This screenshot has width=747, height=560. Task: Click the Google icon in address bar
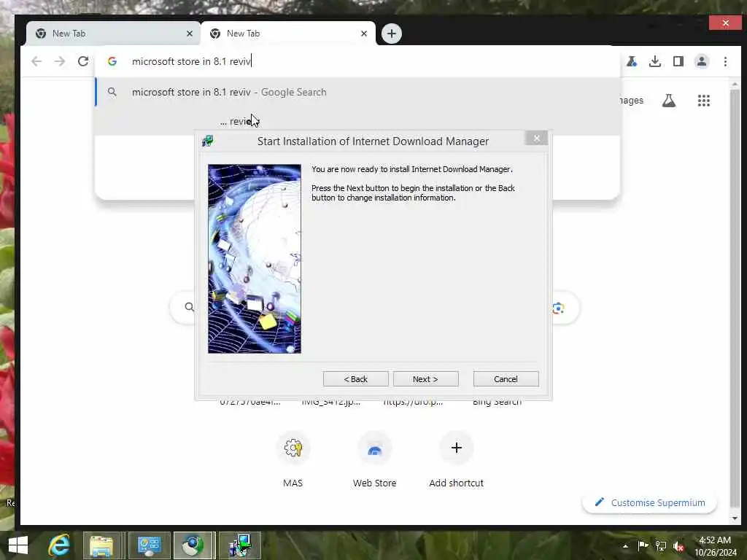(x=112, y=61)
